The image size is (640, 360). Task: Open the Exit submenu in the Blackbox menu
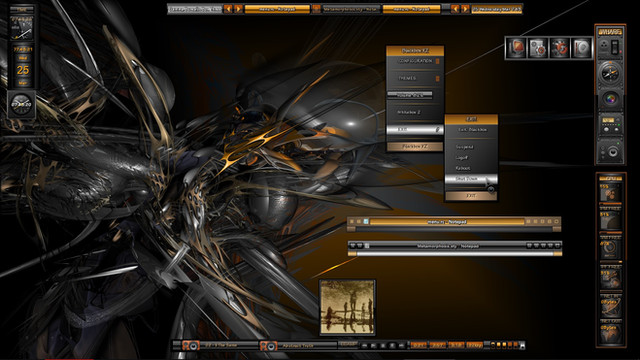(415, 129)
